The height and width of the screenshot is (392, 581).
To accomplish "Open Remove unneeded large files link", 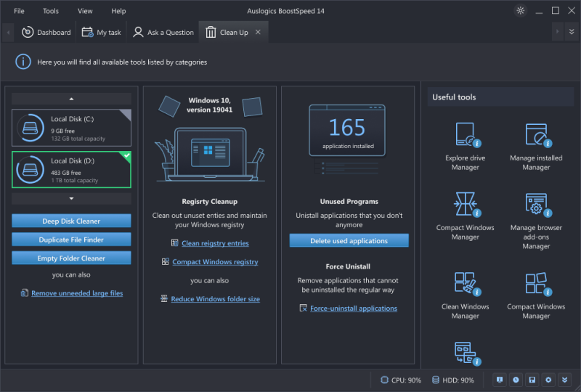I will point(77,293).
